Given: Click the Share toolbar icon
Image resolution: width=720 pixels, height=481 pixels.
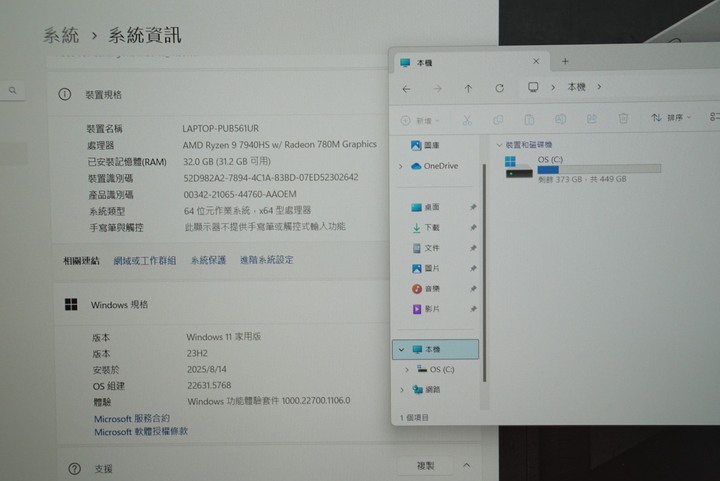Looking at the screenshot, I should [591, 119].
